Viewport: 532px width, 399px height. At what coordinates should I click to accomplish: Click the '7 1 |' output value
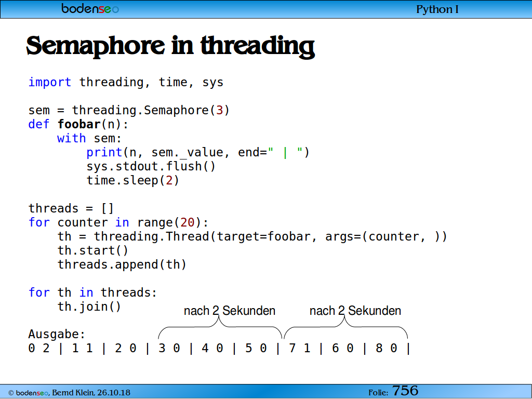pyautogui.click(x=306, y=349)
